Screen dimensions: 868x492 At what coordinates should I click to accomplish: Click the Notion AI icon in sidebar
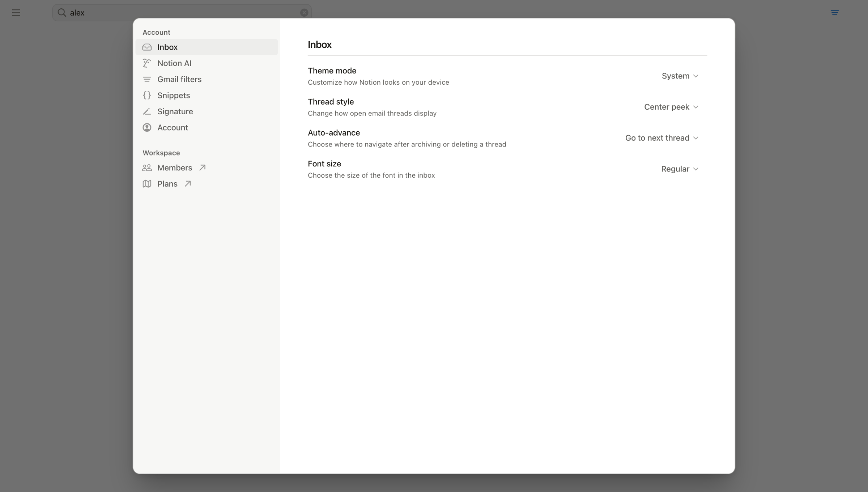(x=147, y=63)
